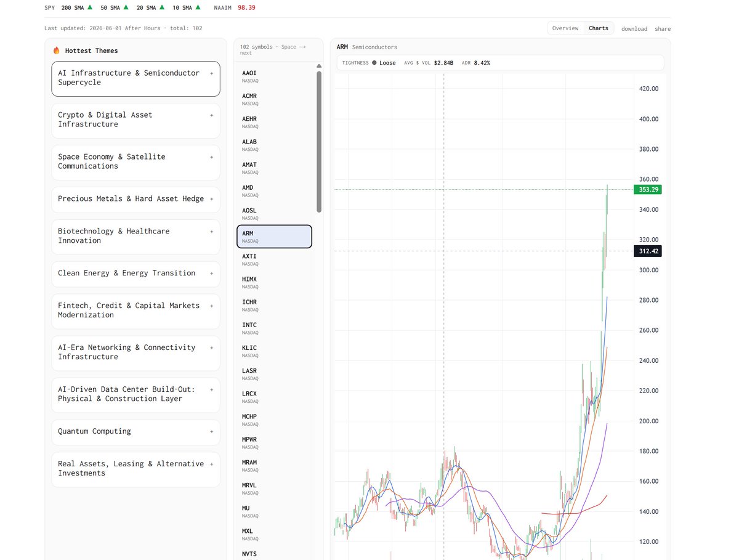The image size is (739, 560).
Task: Click the green arrow next to 10 SMA
Action: click(198, 7)
